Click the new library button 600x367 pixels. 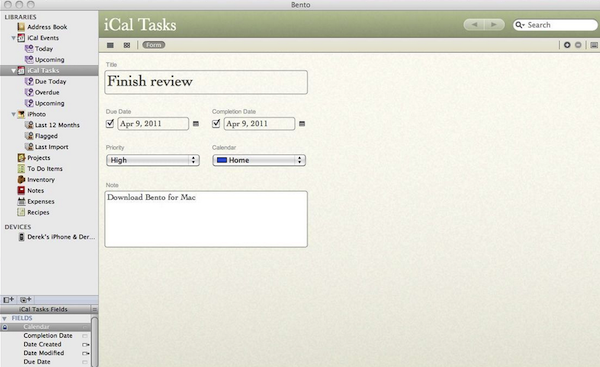(x=8, y=300)
